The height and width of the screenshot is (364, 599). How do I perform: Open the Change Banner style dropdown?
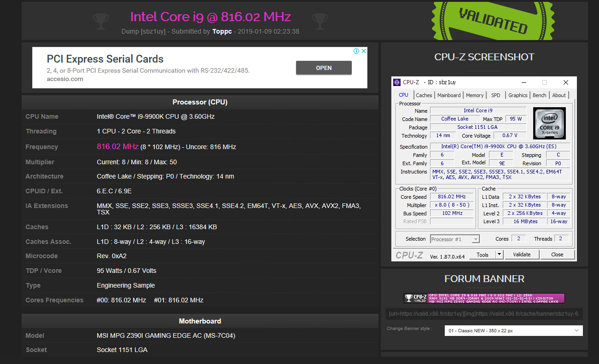[513, 331]
